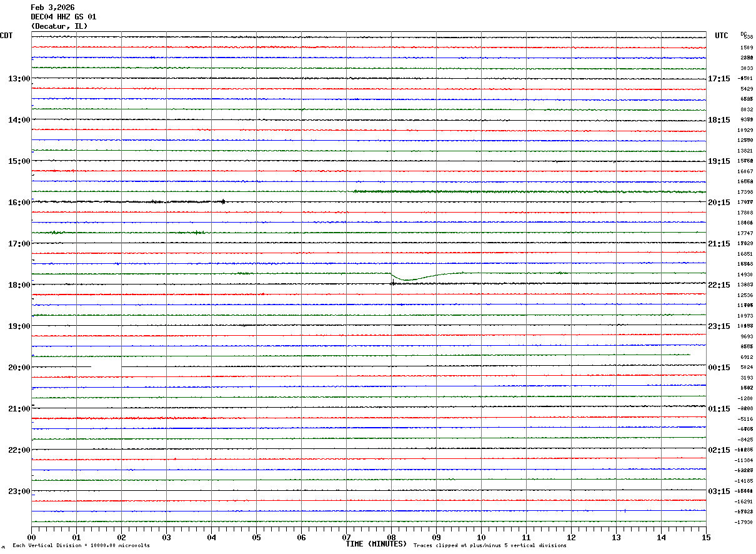Click the CDT timezone header
Image resolution: width=756 pixels, height=554 pixels.
(6, 36)
